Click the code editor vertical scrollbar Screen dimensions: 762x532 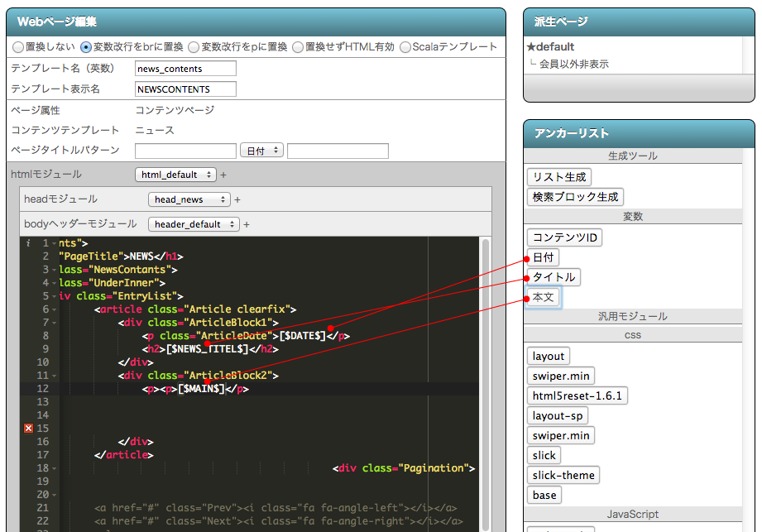(485, 384)
